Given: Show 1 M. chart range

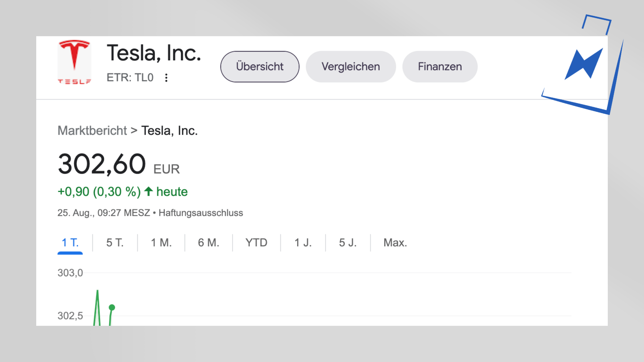Looking at the screenshot, I should tap(161, 242).
